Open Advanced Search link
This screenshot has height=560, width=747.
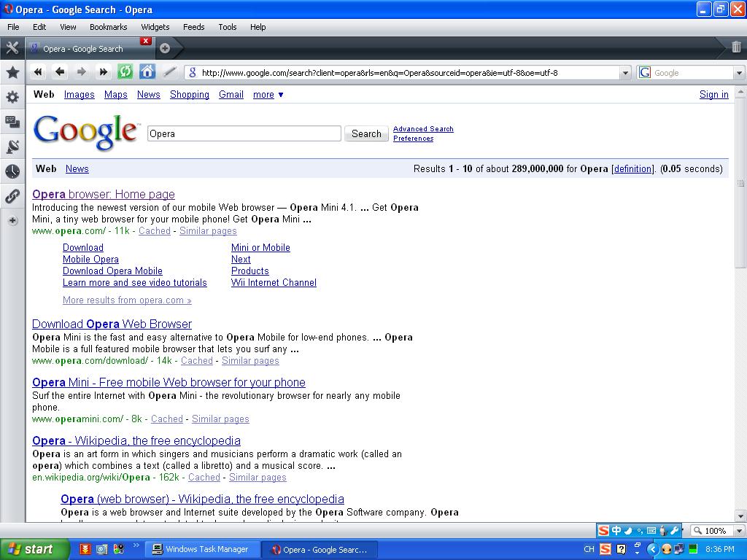[423, 128]
